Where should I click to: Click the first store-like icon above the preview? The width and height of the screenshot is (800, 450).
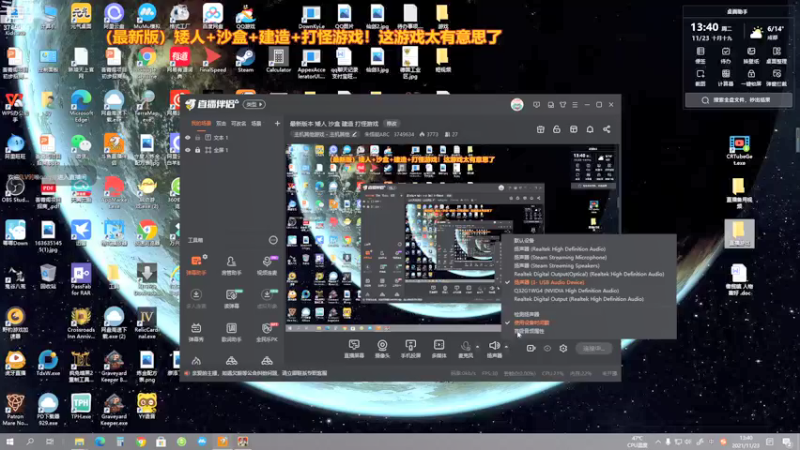tap(540, 130)
